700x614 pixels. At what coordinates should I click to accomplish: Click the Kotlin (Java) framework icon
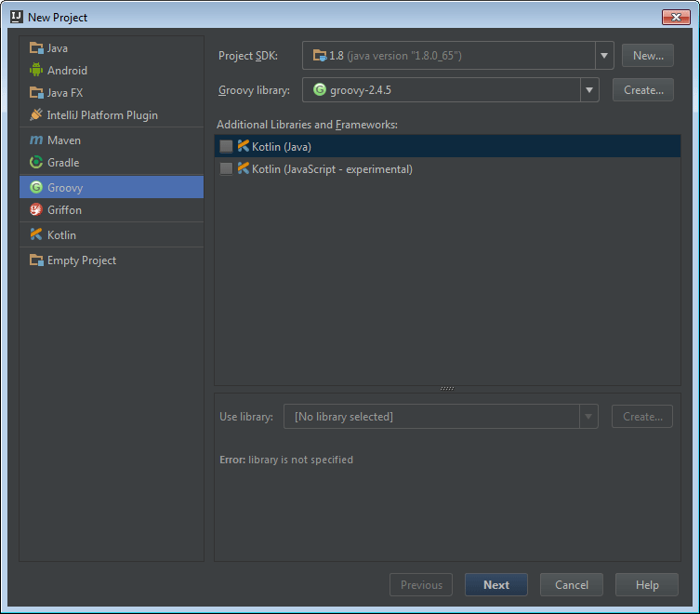[244, 146]
